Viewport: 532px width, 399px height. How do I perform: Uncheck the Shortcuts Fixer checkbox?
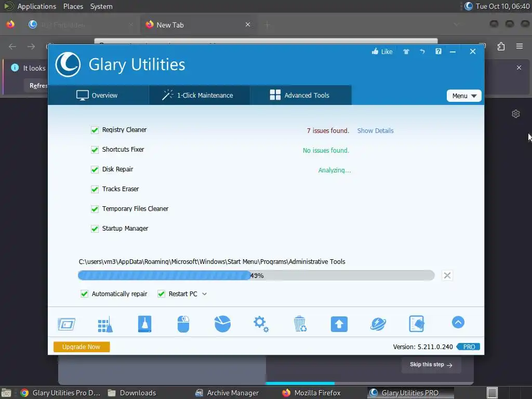tap(95, 150)
